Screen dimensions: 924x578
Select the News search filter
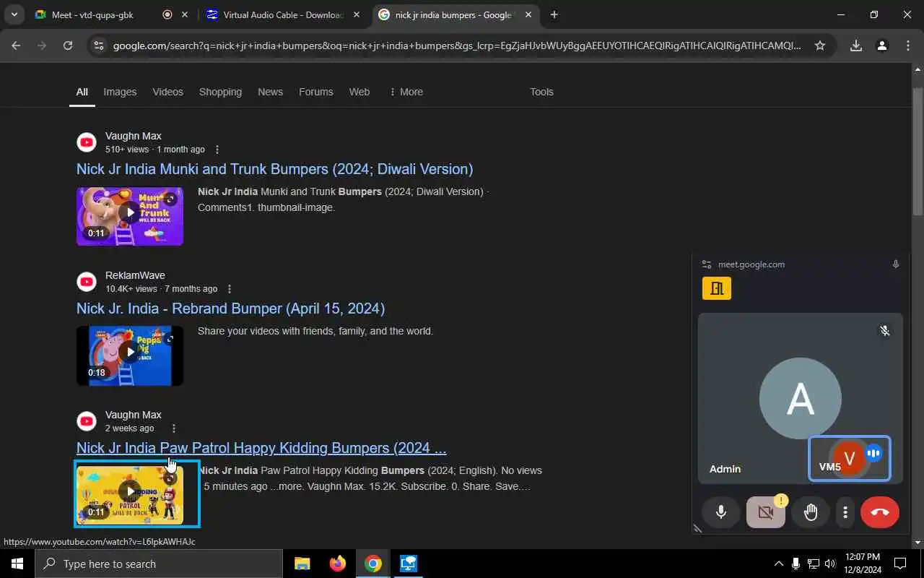pyautogui.click(x=270, y=92)
